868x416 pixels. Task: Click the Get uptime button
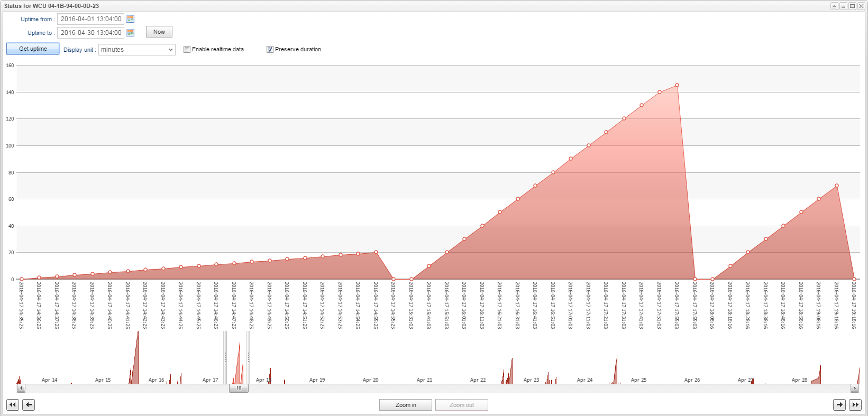[x=33, y=49]
